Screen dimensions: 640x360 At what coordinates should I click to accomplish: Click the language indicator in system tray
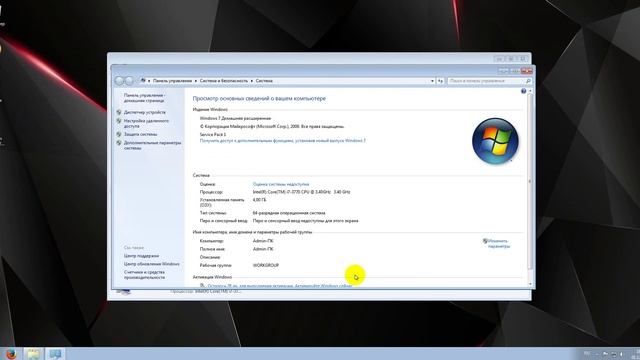[587, 353]
